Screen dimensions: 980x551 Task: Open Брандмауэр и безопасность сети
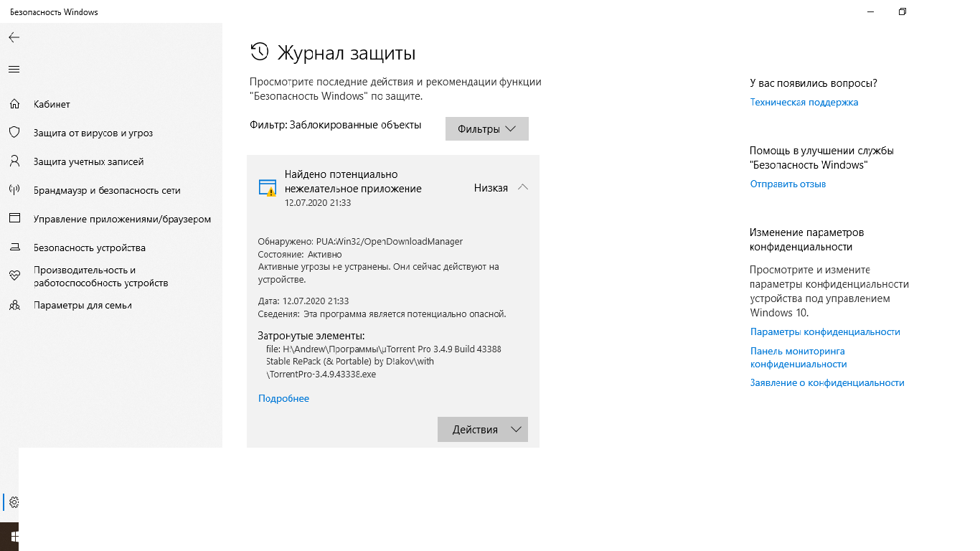click(x=107, y=190)
